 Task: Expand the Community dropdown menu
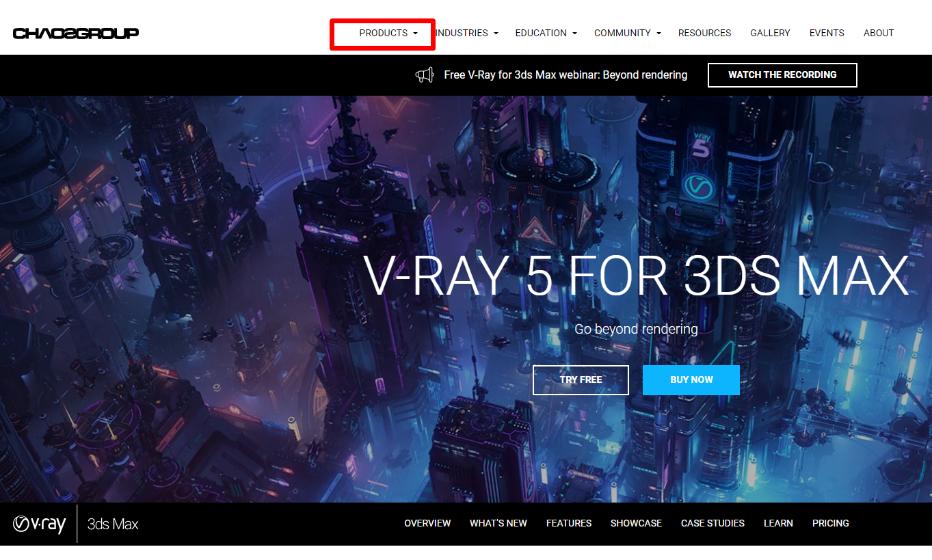tap(628, 33)
